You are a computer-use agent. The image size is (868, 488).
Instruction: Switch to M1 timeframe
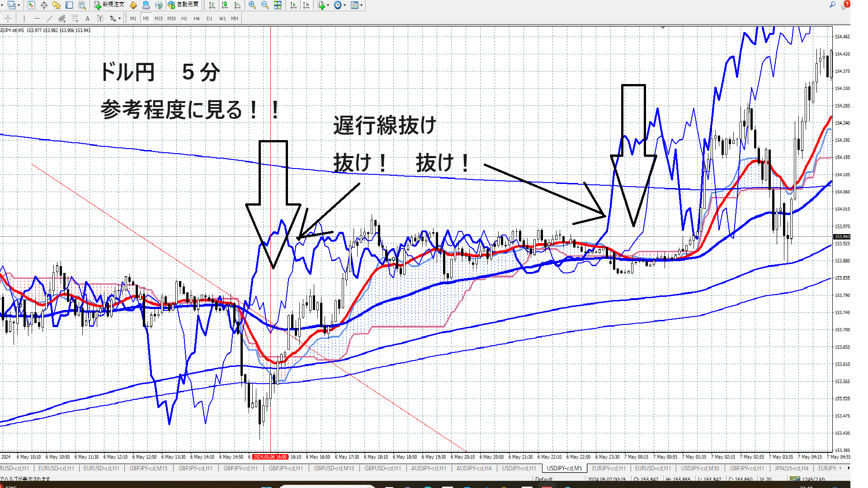(133, 19)
